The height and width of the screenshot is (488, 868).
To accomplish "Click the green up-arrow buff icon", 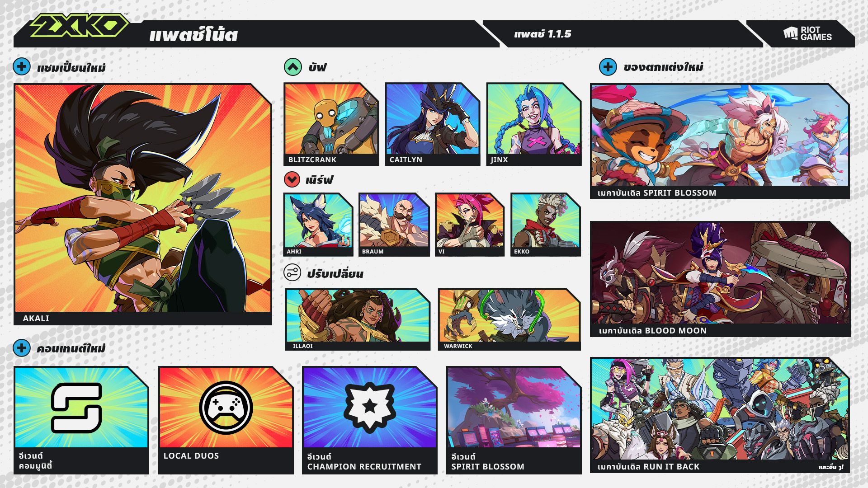I will tap(293, 67).
